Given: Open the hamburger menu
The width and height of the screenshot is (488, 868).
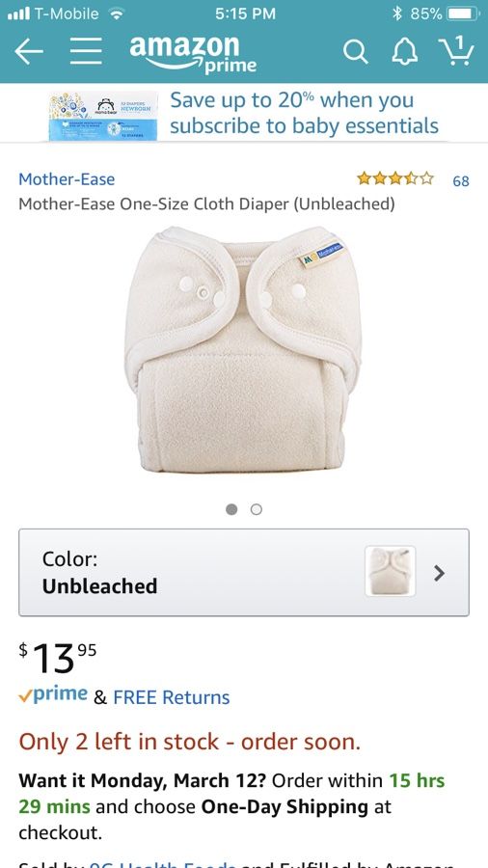Looking at the screenshot, I should point(86,51).
